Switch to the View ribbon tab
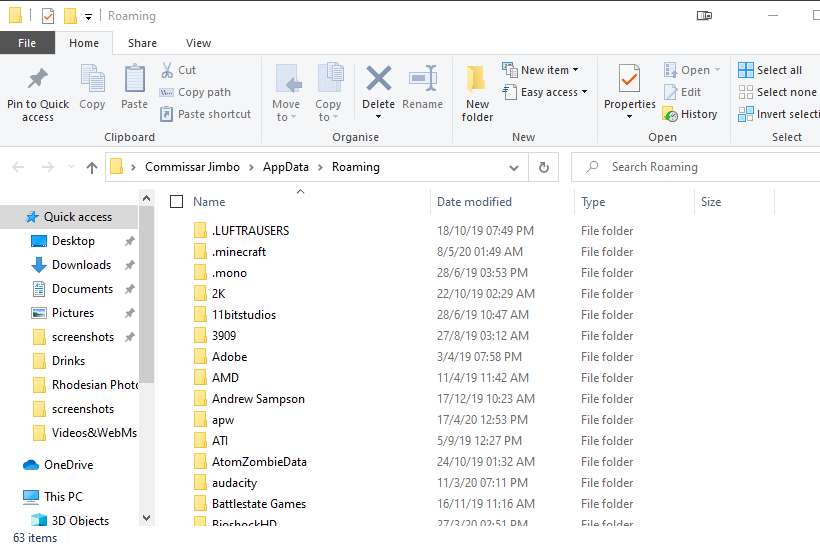Image resolution: width=820 pixels, height=547 pixels. pyautogui.click(x=198, y=43)
